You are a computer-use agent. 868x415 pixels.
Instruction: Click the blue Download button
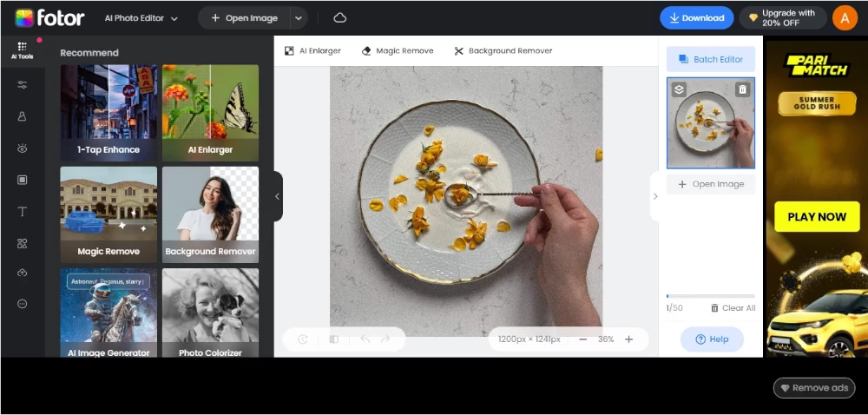pos(696,18)
